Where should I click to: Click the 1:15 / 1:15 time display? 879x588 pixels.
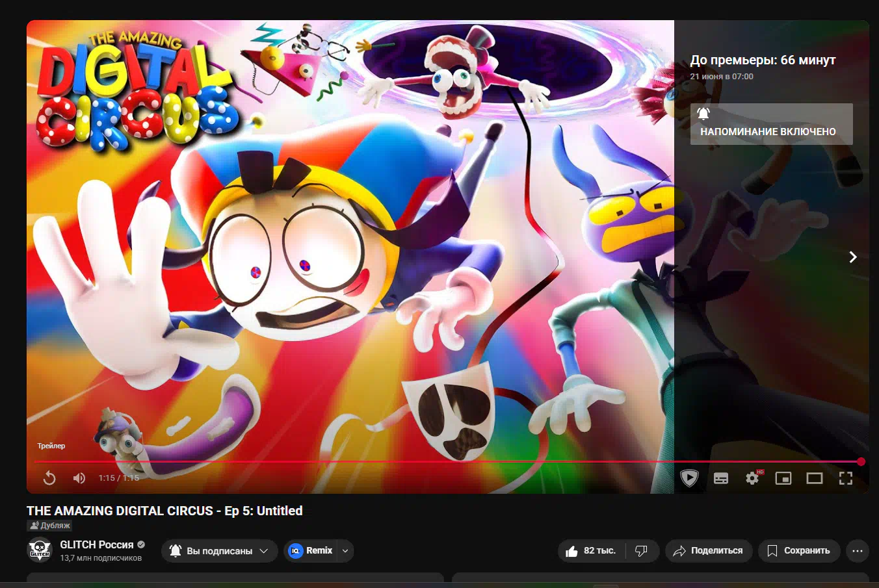pos(119,478)
